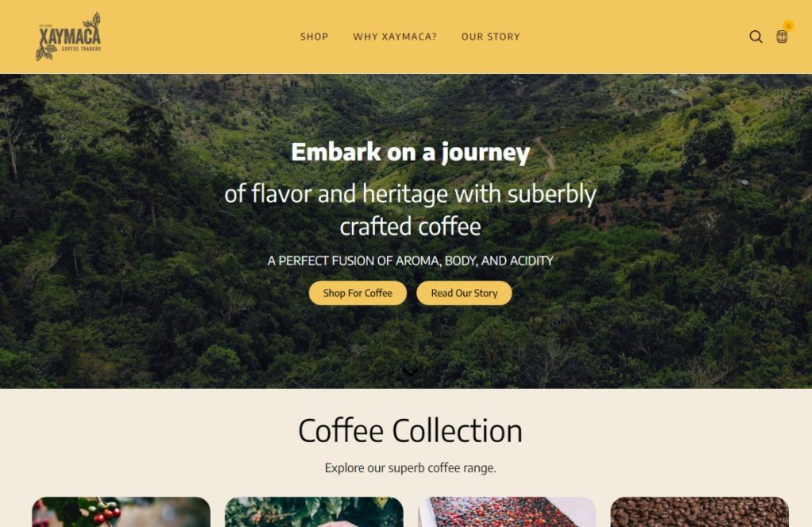Open the search magnifier icon
Image resolution: width=812 pixels, height=527 pixels.
(x=756, y=37)
